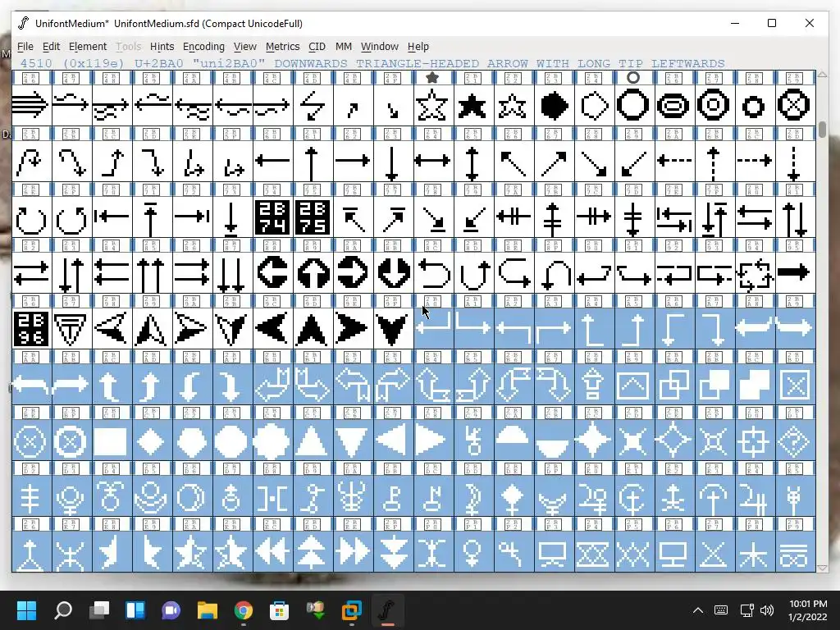The image size is (840, 630).
Task: Open taskbar Search
Action: 63,610
